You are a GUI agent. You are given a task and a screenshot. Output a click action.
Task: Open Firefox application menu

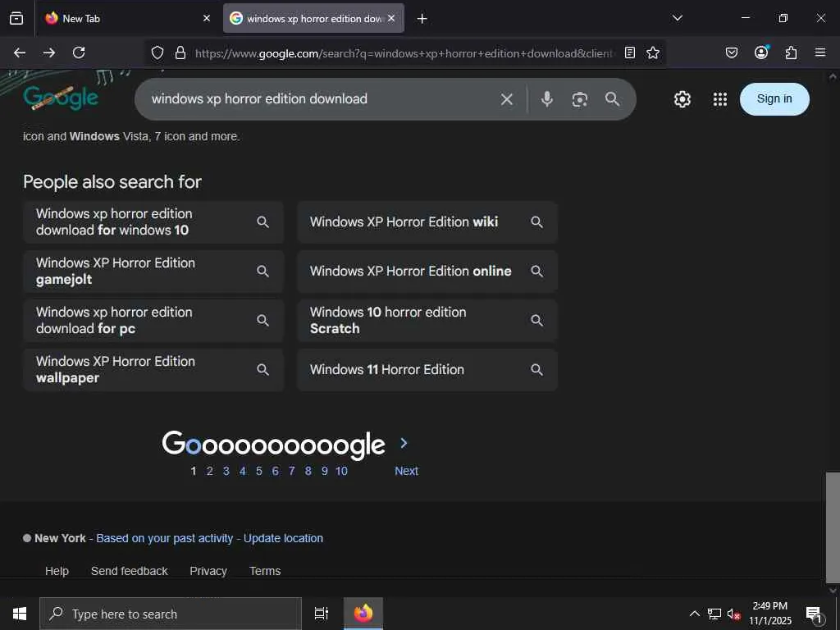click(820, 52)
